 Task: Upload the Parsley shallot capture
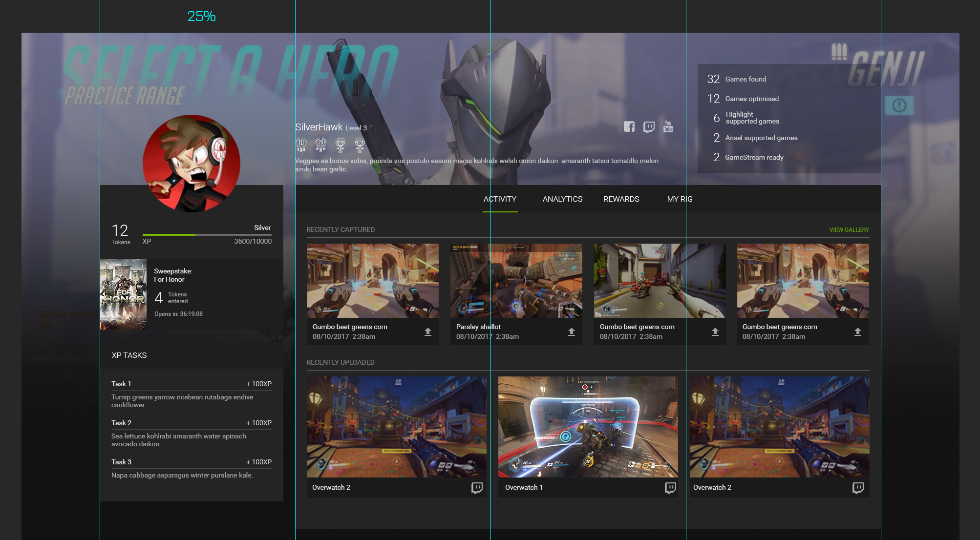pyautogui.click(x=572, y=332)
